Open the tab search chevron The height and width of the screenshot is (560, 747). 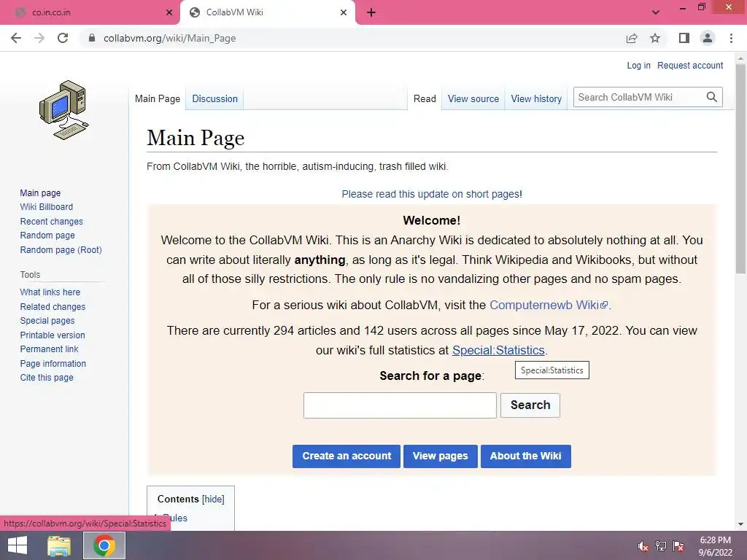(656, 12)
